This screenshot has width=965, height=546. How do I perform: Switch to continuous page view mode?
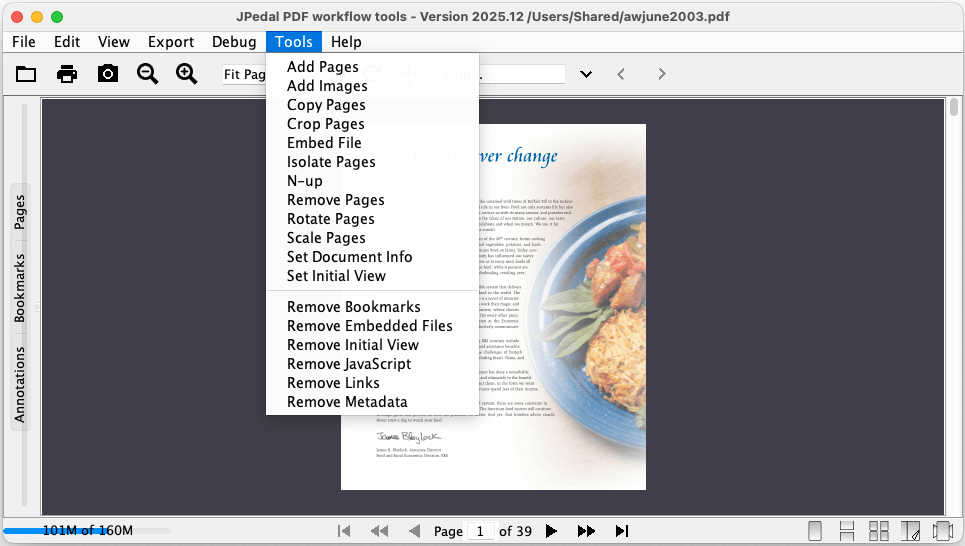(x=847, y=531)
